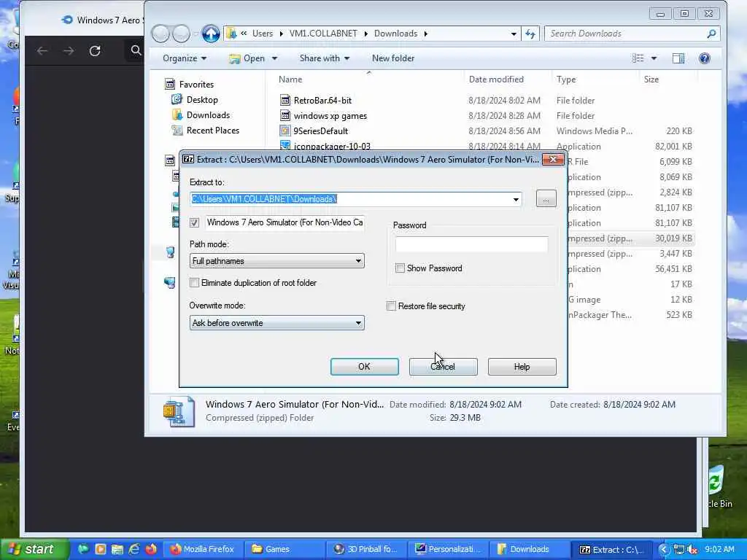Open Help in extract dialog
The image size is (747, 560).
pyautogui.click(x=522, y=367)
